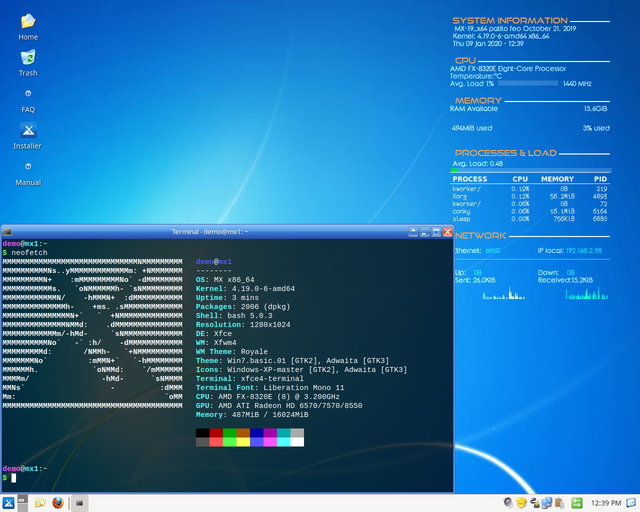Select the Terminal taskbar window button

(80, 503)
